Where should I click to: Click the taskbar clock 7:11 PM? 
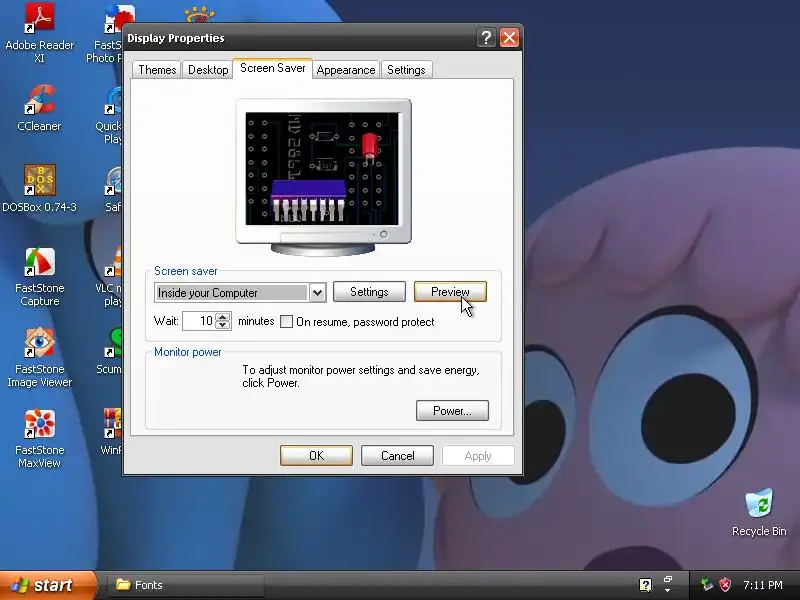click(762, 585)
